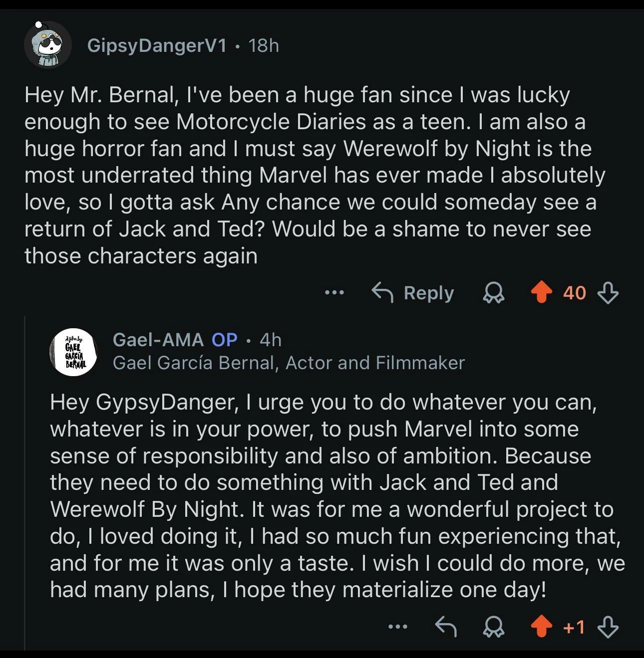The image size is (644, 658).
Task: Open more options on GipsyDangerV1's comment
Action: (334, 293)
